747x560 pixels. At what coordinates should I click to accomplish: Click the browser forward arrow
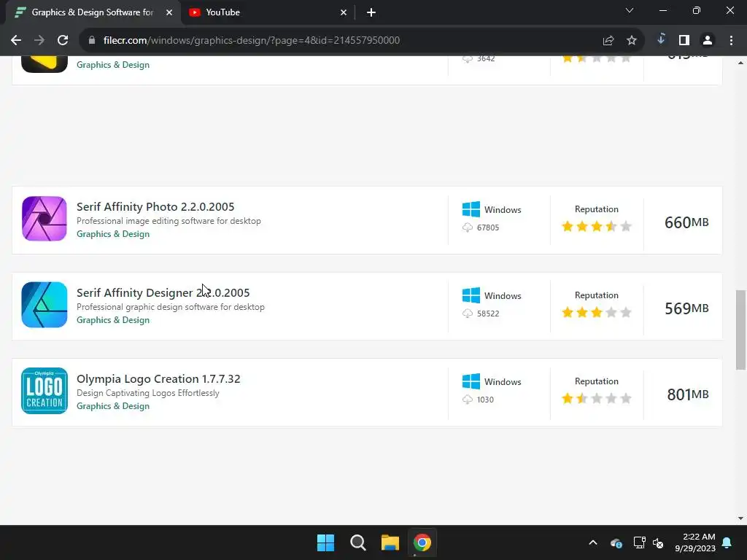coord(39,40)
